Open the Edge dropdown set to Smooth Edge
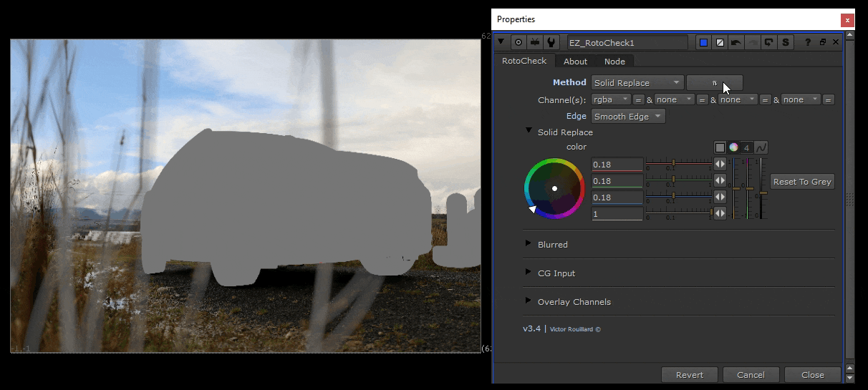868x390 pixels. click(628, 117)
